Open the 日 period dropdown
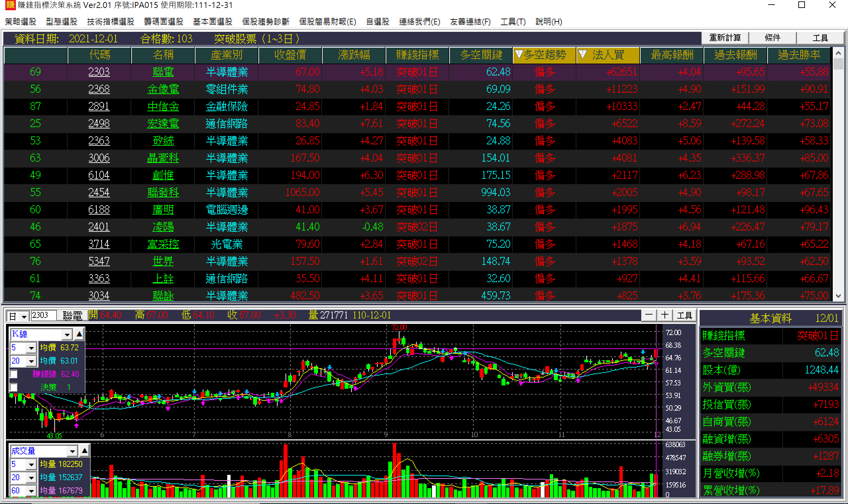This screenshot has height=504, width=848. pos(24,317)
